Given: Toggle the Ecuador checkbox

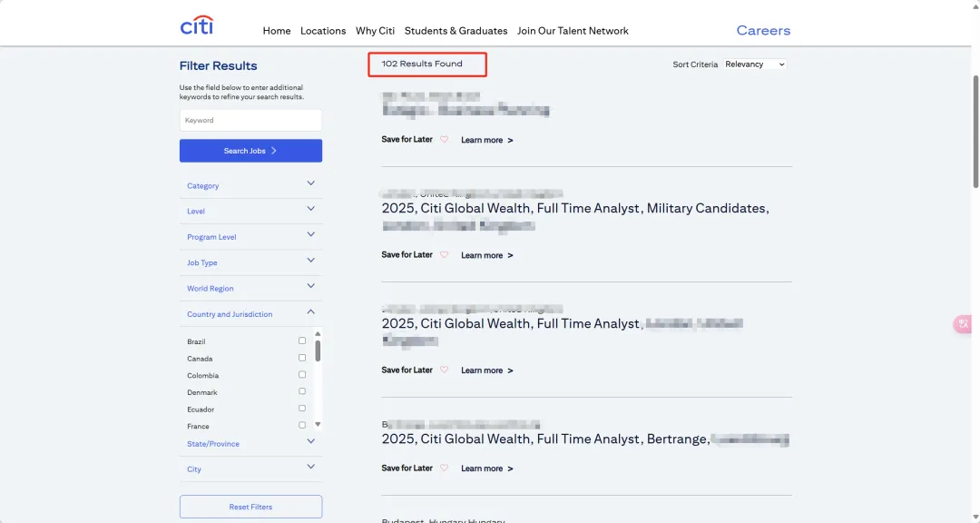Looking at the screenshot, I should pos(302,409).
